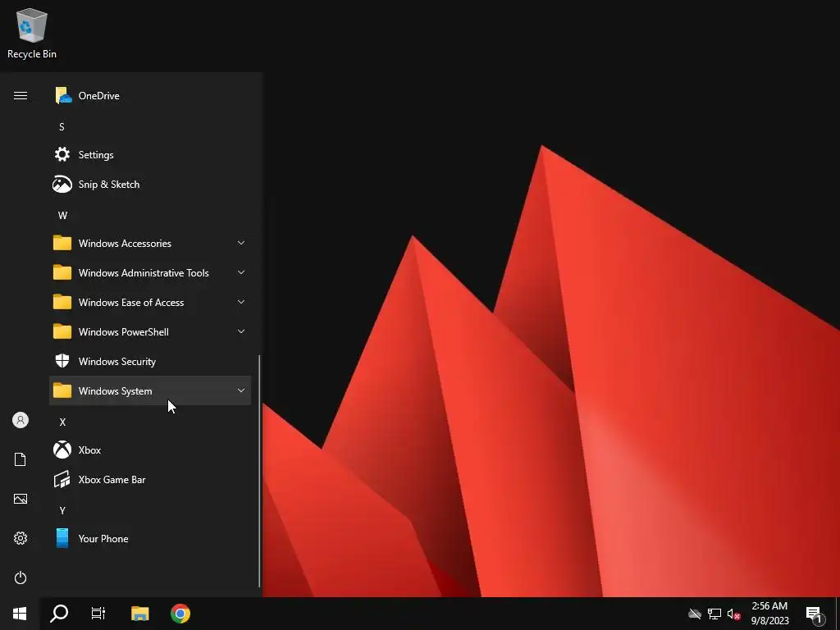840x630 pixels.
Task: Open the notification Action Center icon
Action: pyautogui.click(x=814, y=614)
